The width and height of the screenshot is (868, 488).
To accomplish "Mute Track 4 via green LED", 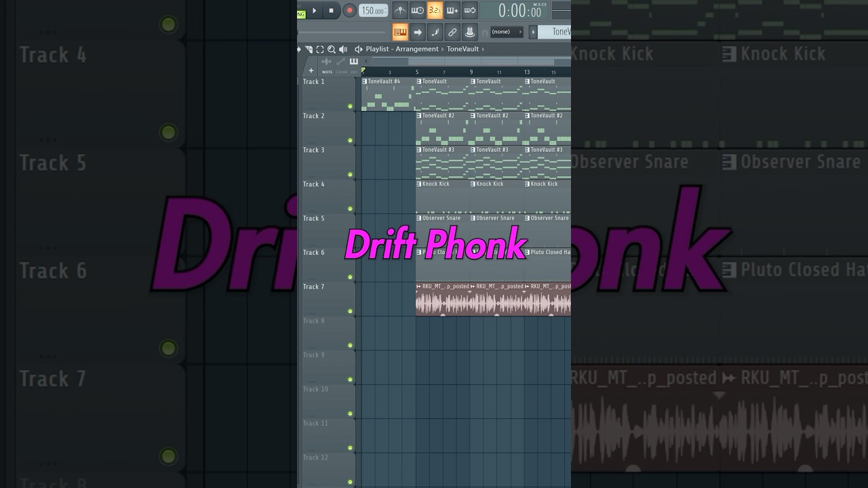I will 350,209.
